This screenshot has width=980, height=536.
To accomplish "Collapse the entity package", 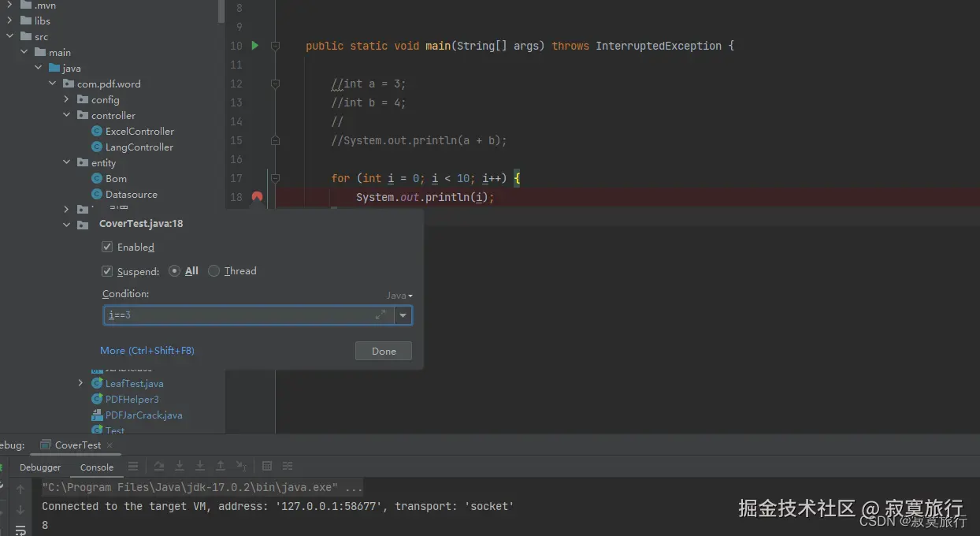I will [66, 162].
